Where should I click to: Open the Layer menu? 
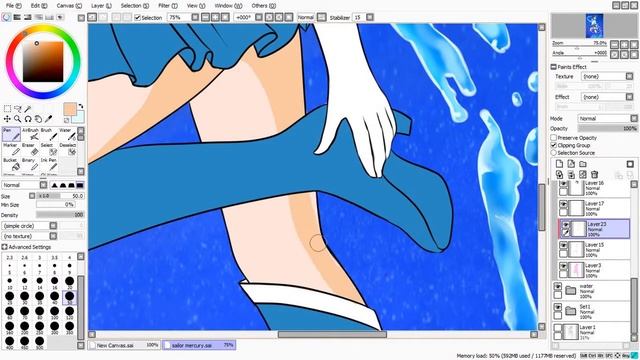pyautogui.click(x=101, y=6)
